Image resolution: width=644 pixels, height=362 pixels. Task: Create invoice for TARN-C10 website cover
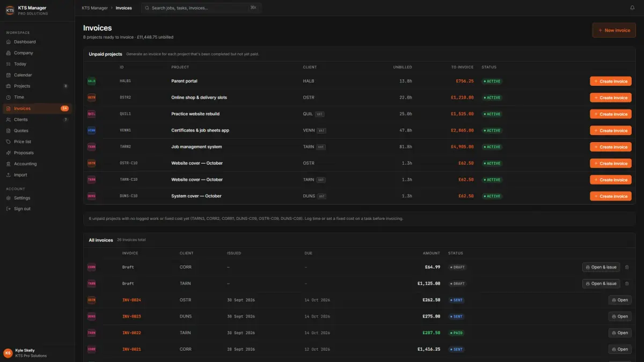click(611, 180)
